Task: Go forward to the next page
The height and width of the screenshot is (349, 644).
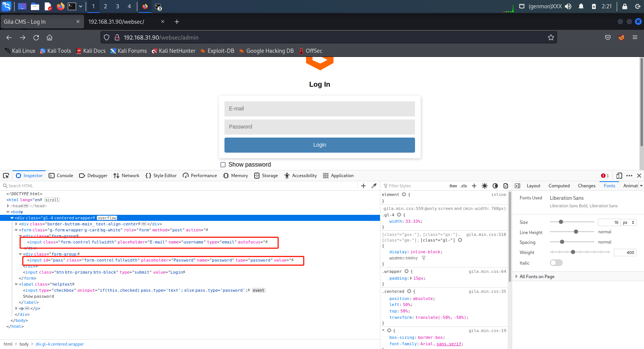Action: 23,37
